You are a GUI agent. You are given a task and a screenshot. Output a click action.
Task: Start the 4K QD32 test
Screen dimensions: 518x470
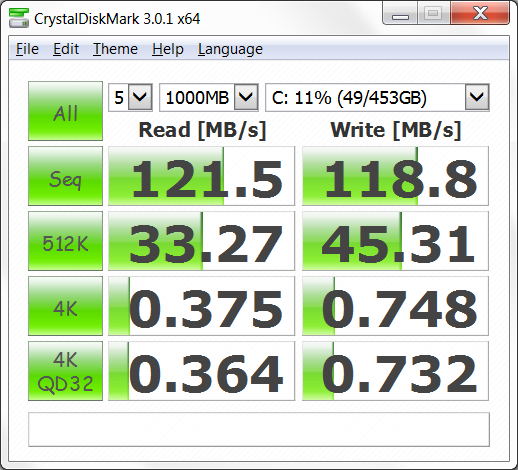pyautogui.click(x=65, y=371)
